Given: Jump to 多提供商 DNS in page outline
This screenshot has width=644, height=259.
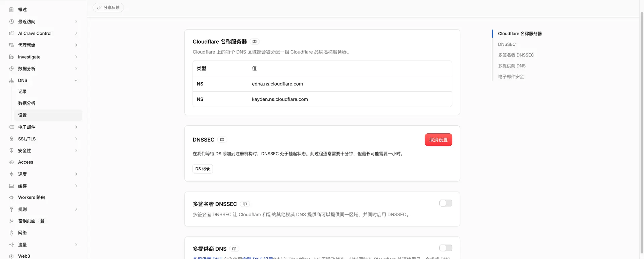Looking at the screenshot, I should 512,66.
